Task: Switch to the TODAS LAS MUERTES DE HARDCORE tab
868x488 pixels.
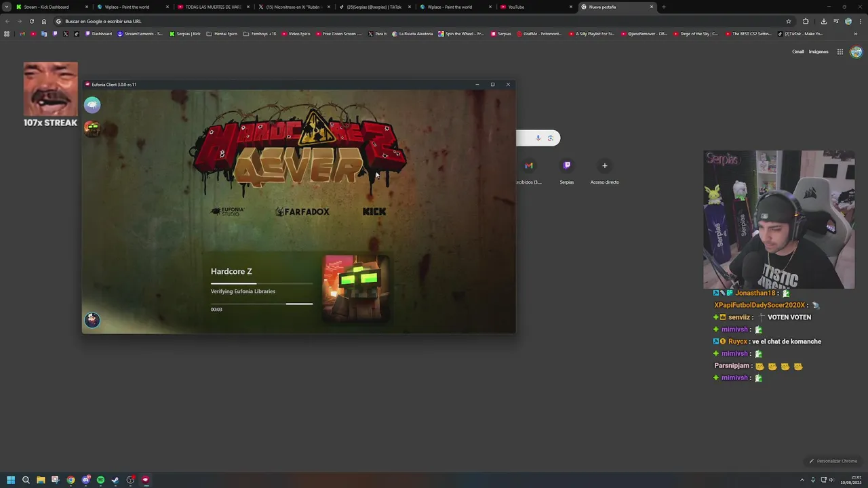Action: point(214,7)
